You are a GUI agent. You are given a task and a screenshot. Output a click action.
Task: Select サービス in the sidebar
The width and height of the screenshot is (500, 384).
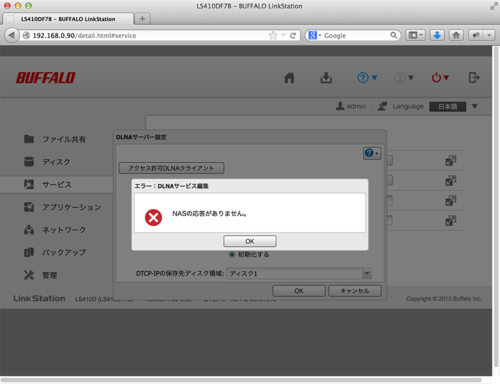click(x=57, y=185)
